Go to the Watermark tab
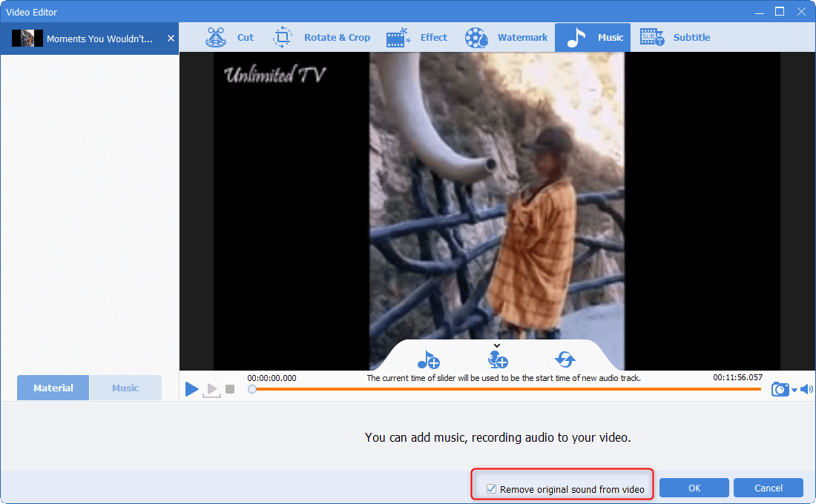Viewport: 816px width, 504px height. (x=507, y=38)
